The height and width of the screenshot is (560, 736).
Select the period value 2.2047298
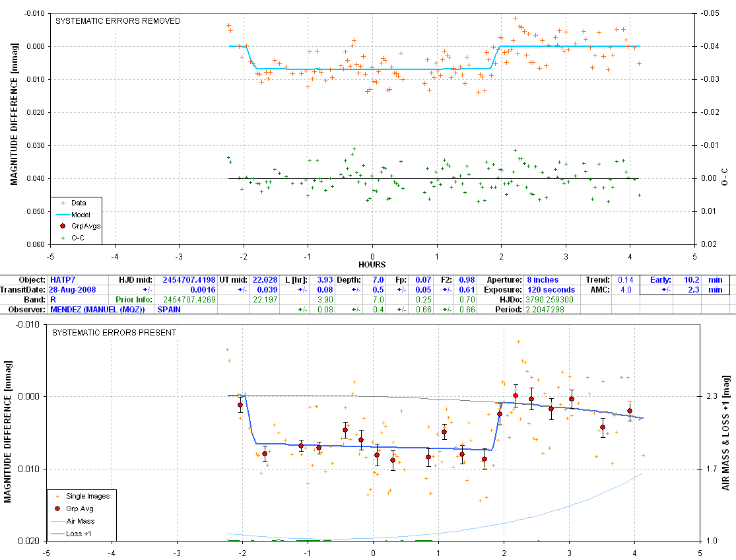coord(545,309)
